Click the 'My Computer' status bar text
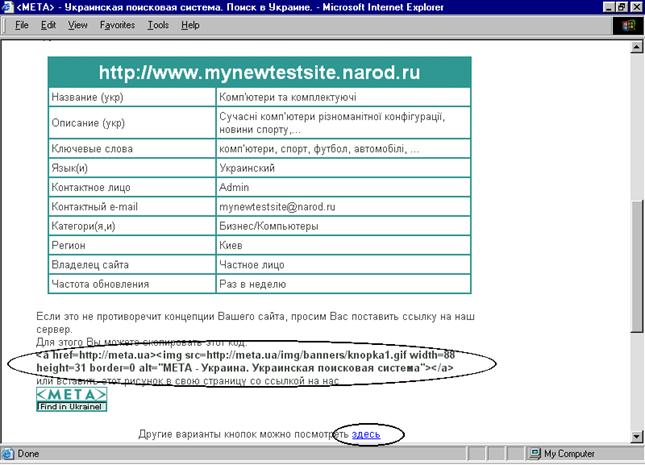Image resolution: width=645 pixels, height=465 pixels. [x=569, y=454]
